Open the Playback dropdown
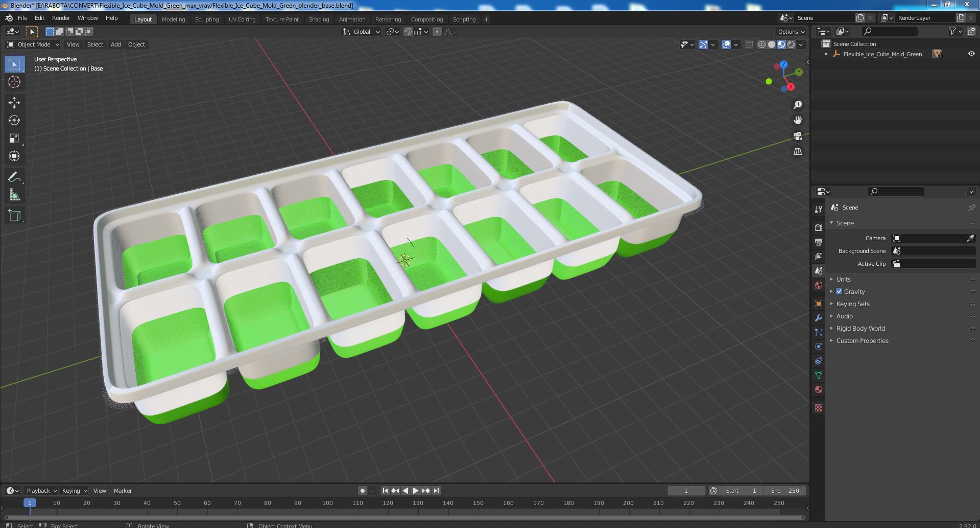This screenshot has width=980, height=528. pos(41,491)
